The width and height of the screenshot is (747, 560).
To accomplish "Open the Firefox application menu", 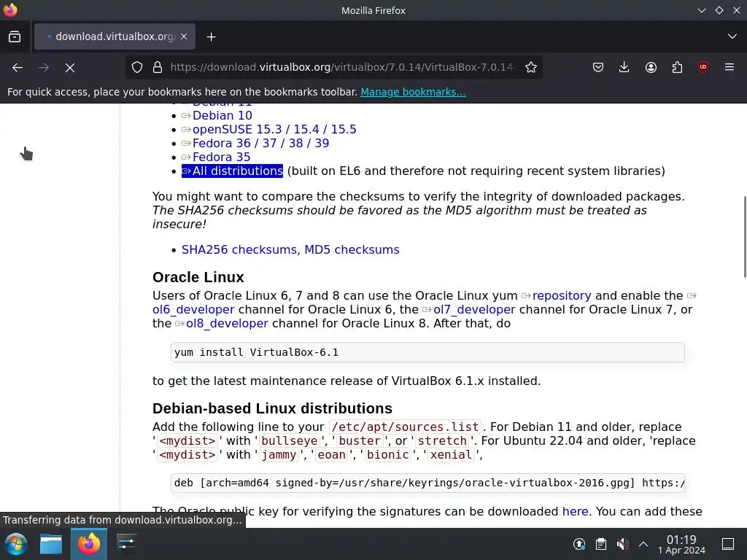I will tap(729, 68).
